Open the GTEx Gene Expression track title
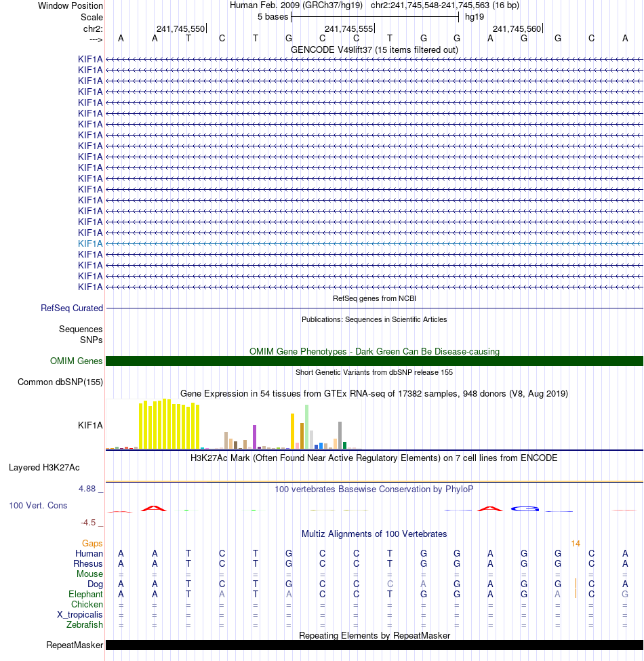644x661 pixels. (x=374, y=393)
